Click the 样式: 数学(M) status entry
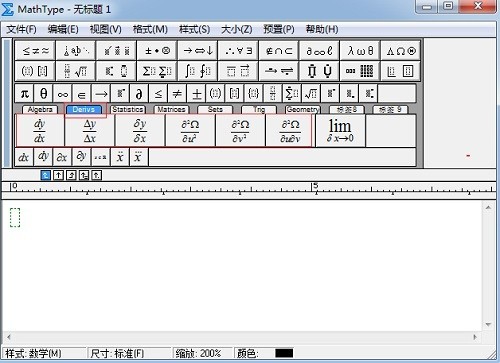Viewport: 500px width, 363px height. 44,353
